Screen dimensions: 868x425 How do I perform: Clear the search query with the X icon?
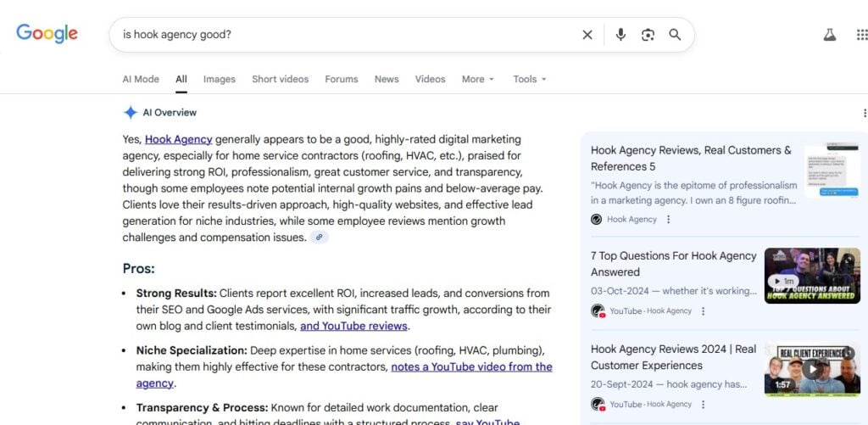click(x=587, y=35)
